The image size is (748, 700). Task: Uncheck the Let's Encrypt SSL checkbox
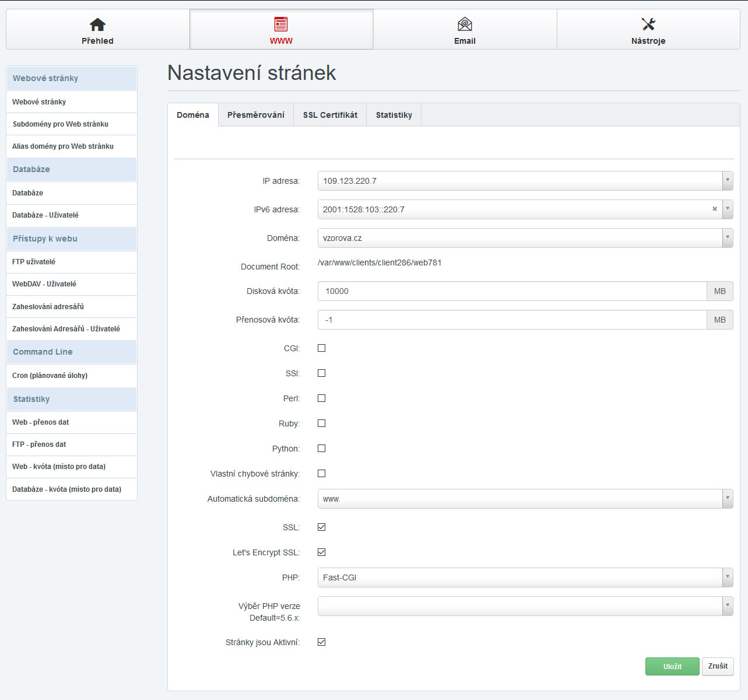321,552
